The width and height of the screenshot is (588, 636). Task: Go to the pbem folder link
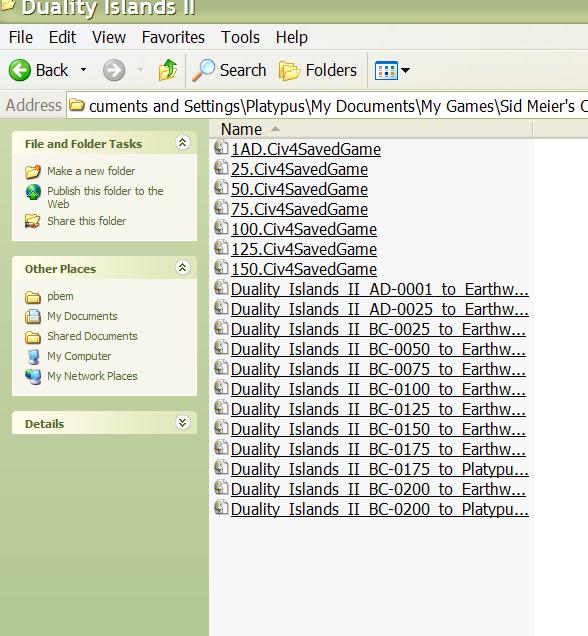point(60,296)
